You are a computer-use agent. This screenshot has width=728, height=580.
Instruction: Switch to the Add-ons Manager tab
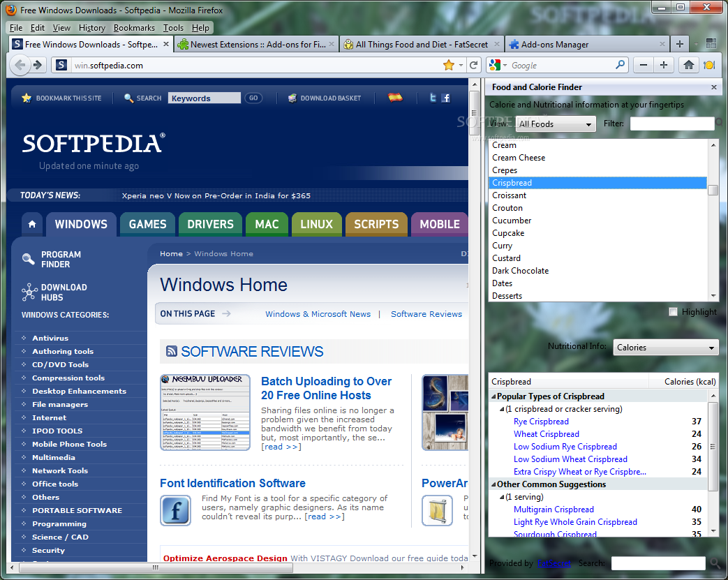coord(587,44)
